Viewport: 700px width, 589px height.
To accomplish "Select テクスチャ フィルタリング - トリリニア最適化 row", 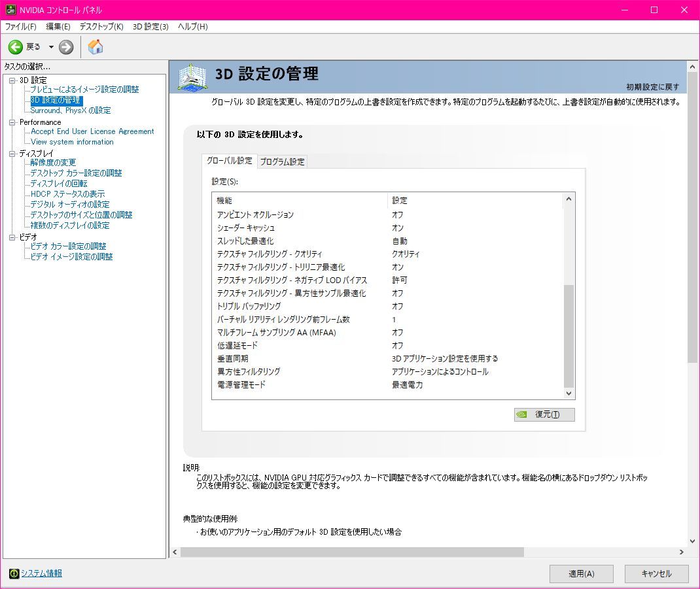I will [387, 267].
